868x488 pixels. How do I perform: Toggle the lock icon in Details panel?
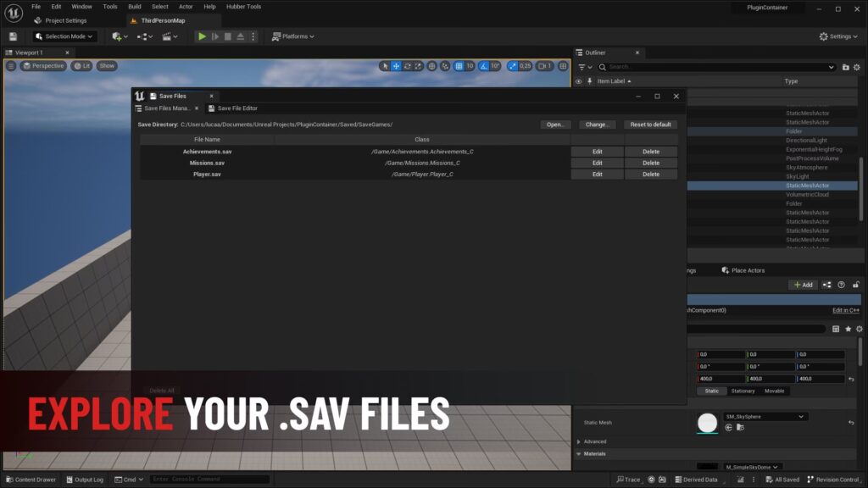tap(856, 285)
